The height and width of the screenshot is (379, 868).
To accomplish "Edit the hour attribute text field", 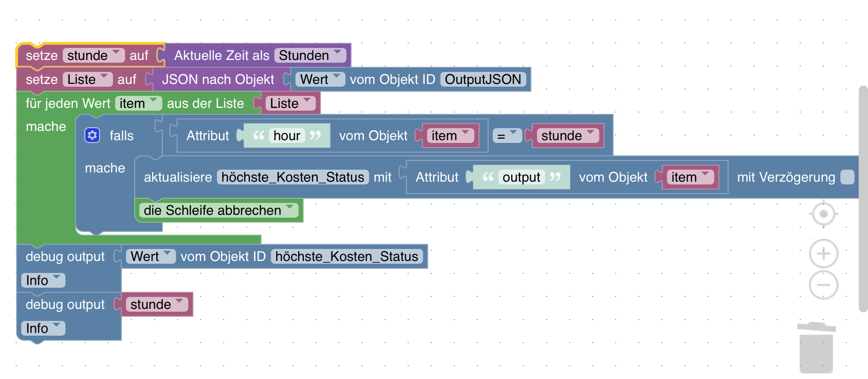I will (286, 136).
